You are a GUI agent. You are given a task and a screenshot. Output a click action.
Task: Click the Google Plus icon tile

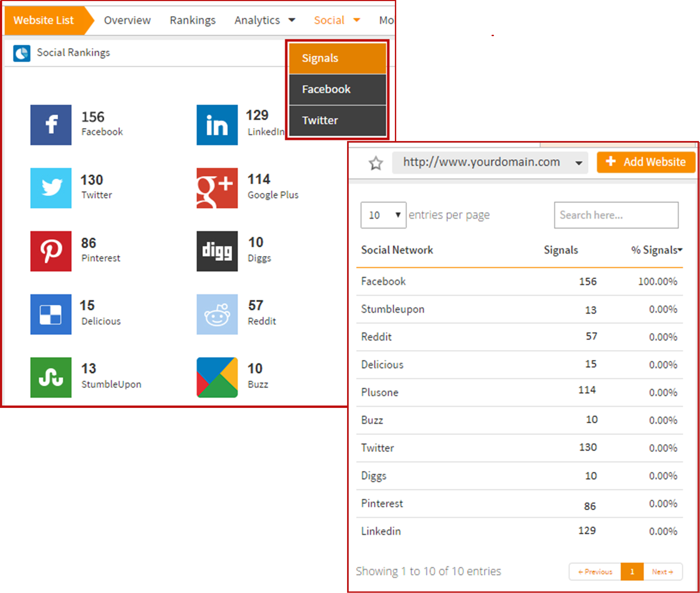[x=217, y=188]
